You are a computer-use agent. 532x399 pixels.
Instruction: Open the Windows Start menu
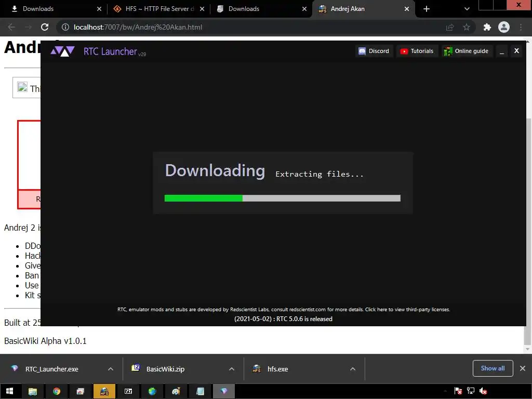(x=9, y=391)
